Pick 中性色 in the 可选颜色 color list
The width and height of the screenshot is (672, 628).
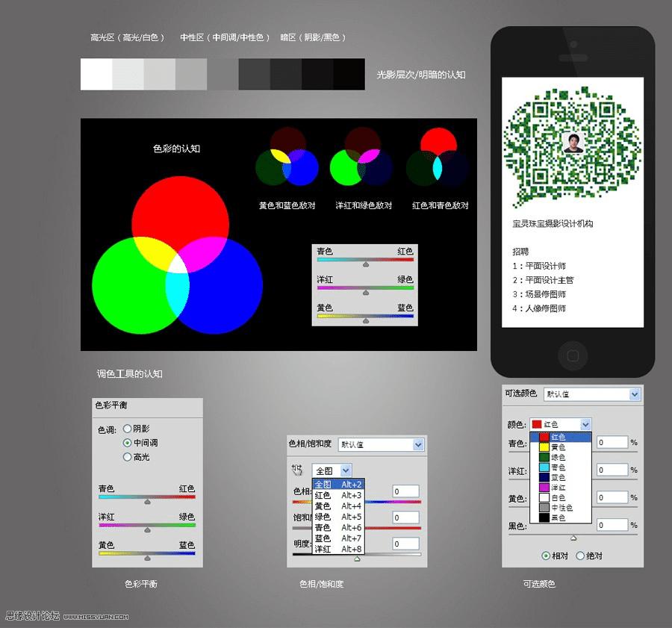click(561, 508)
